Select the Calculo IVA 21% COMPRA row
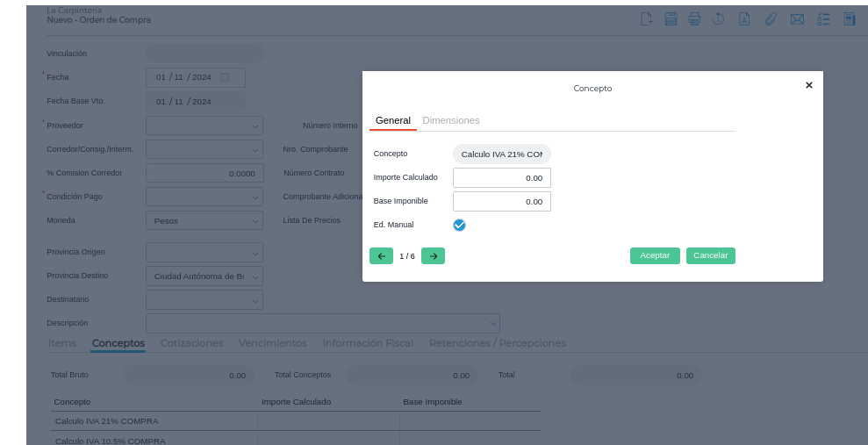868x445 pixels. tap(295, 421)
